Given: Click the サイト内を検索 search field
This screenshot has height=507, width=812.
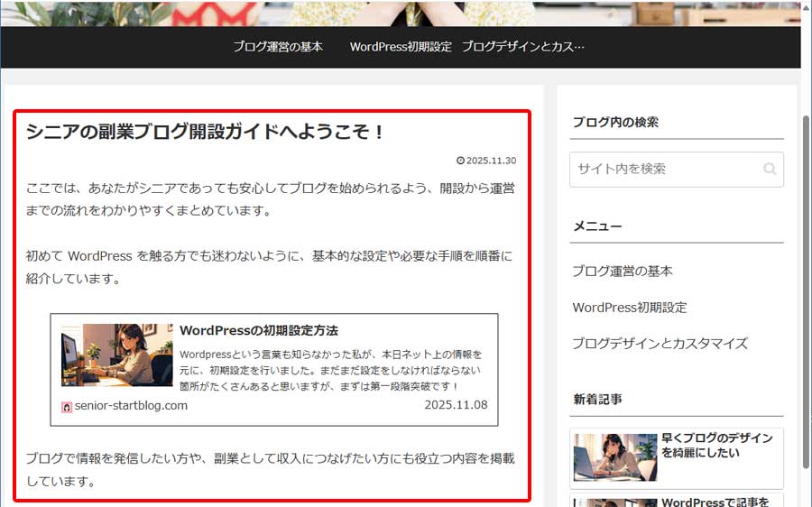Looking at the screenshot, I should click(677, 169).
